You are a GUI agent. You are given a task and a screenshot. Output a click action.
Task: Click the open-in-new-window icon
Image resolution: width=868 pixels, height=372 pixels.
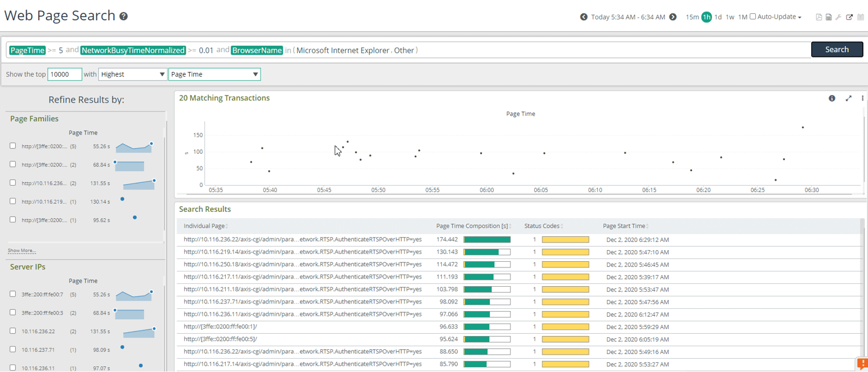click(848, 17)
